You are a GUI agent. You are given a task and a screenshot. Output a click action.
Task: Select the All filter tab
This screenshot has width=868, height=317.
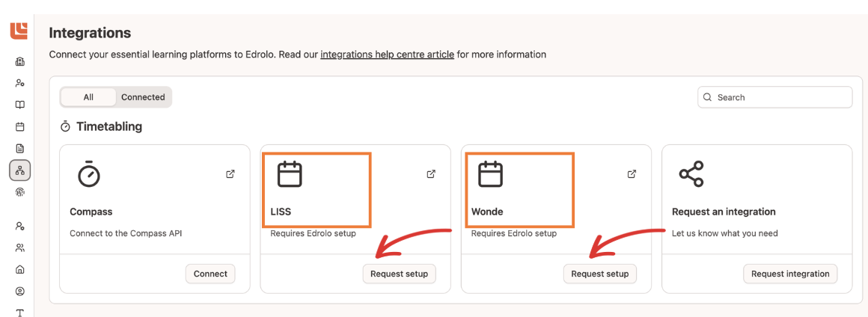coord(88,97)
